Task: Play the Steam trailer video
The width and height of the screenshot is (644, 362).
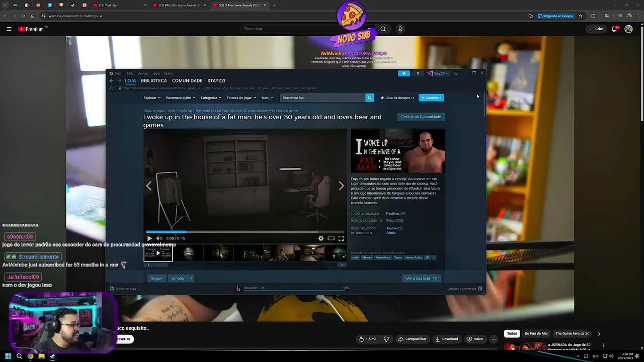Action: click(x=149, y=238)
